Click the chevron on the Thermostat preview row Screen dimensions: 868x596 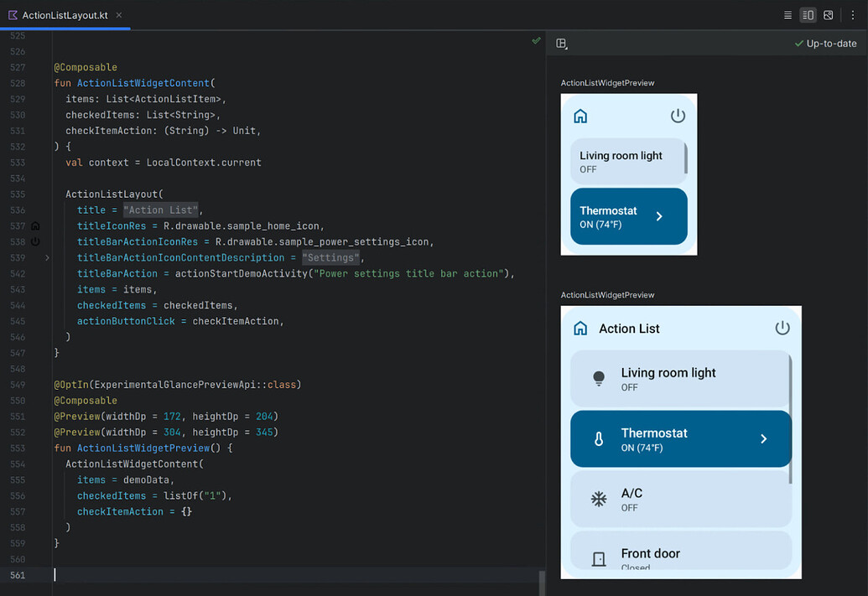coord(763,438)
